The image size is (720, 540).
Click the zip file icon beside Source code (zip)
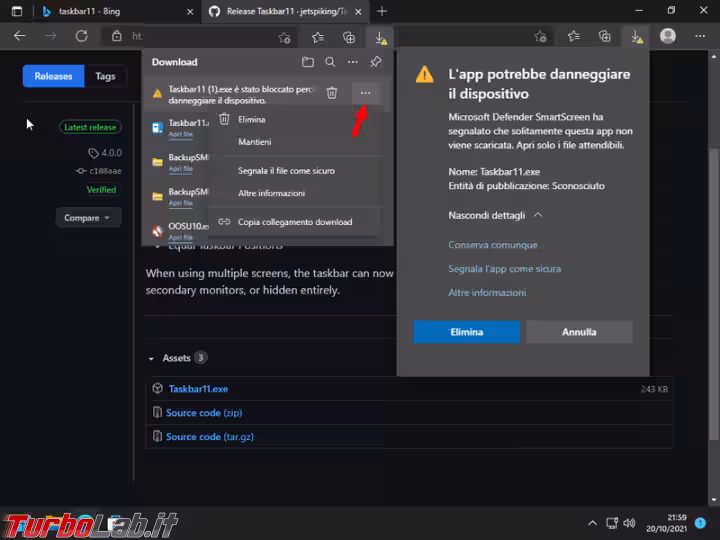[x=158, y=412]
